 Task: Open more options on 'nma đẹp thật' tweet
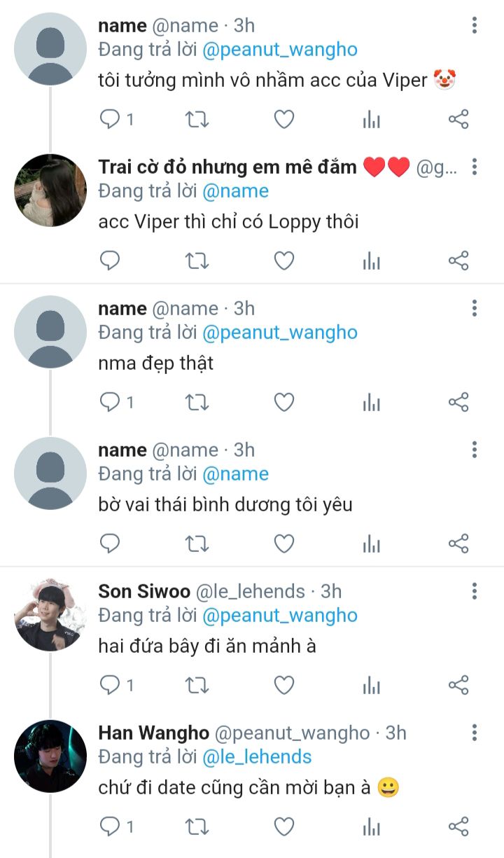coord(475,308)
